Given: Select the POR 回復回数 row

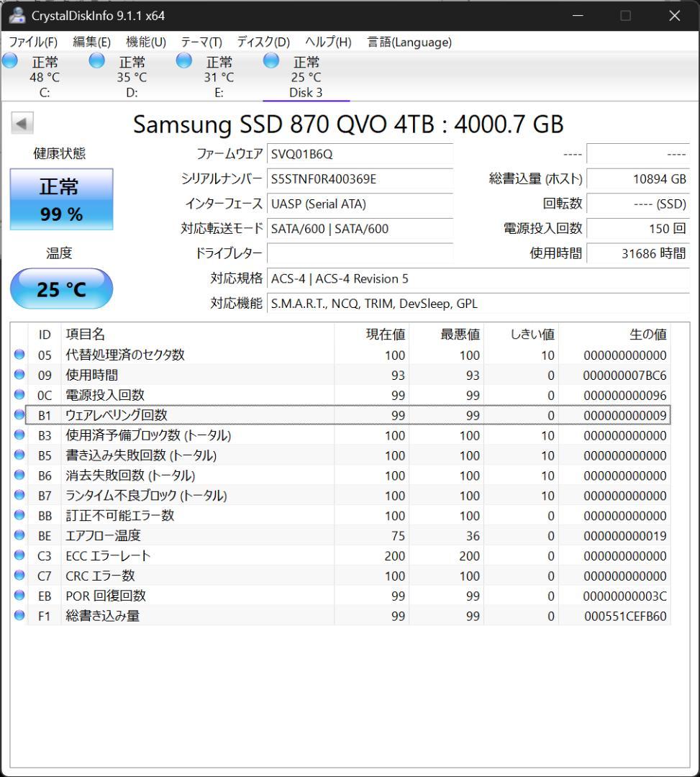Looking at the screenshot, I should pyautogui.click(x=341, y=596).
